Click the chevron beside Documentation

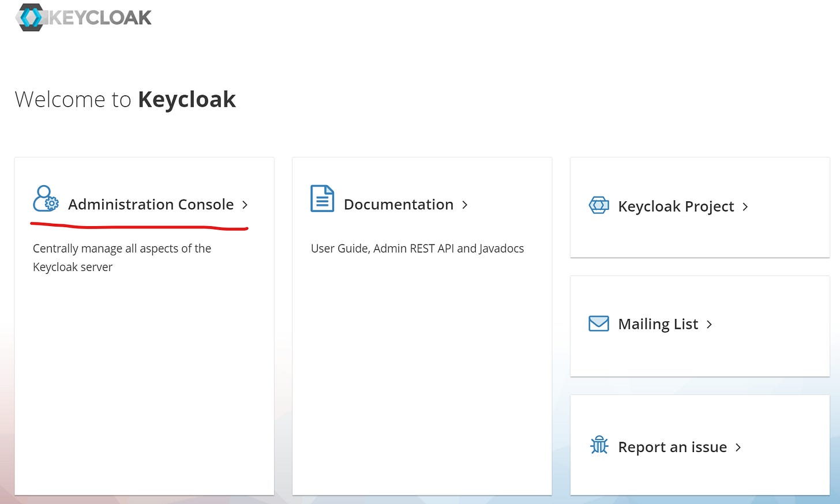coord(465,205)
